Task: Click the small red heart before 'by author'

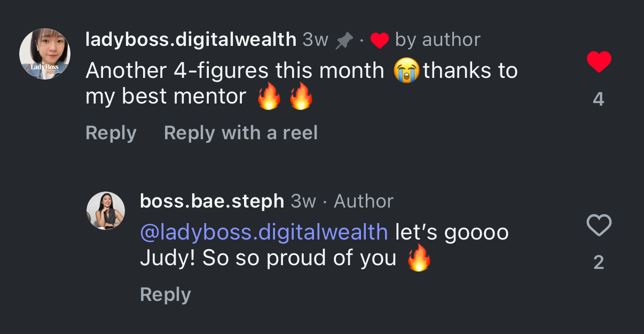Action: (379, 41)
